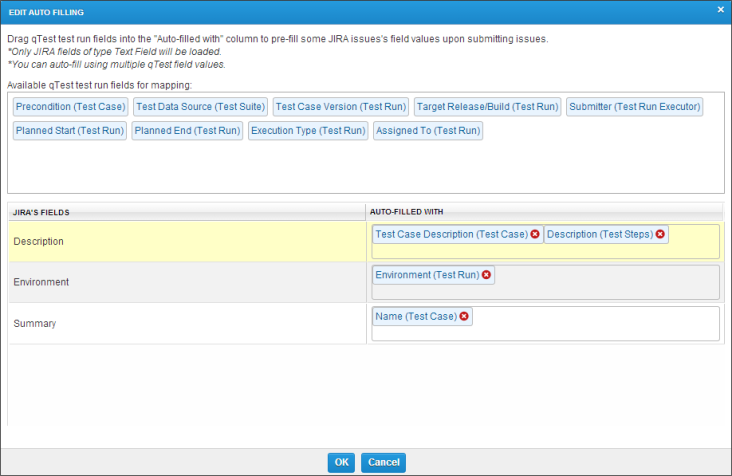Choose the Planned End (Test Run) tag

(187, 130)
